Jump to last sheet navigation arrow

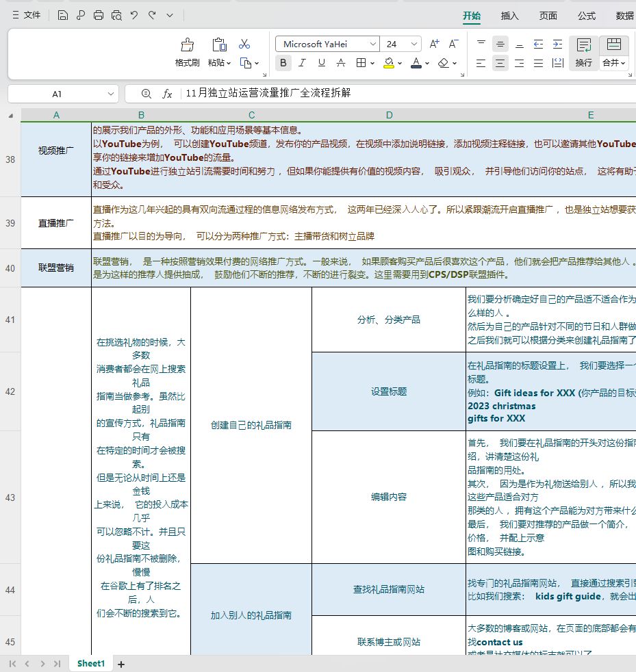point(57,663)
